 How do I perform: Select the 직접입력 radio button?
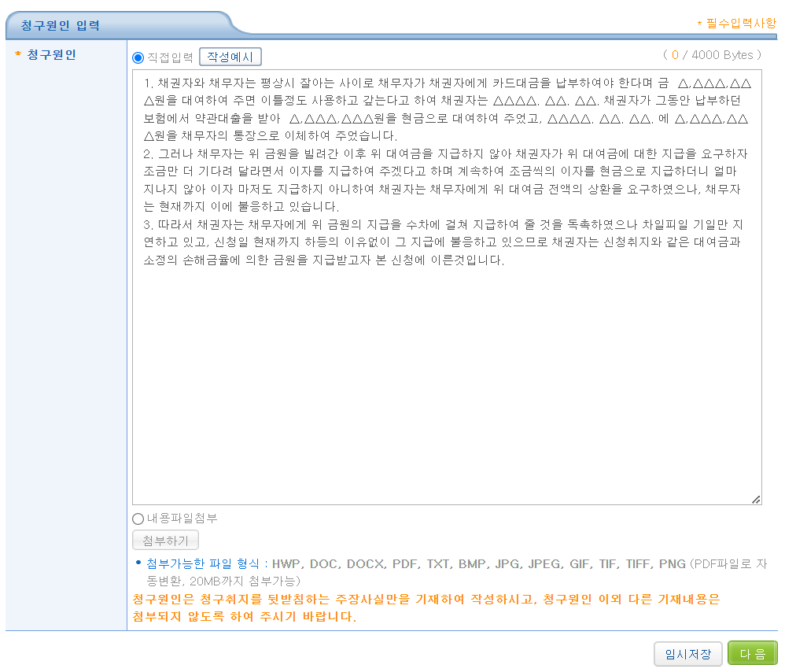coord(138,57)
